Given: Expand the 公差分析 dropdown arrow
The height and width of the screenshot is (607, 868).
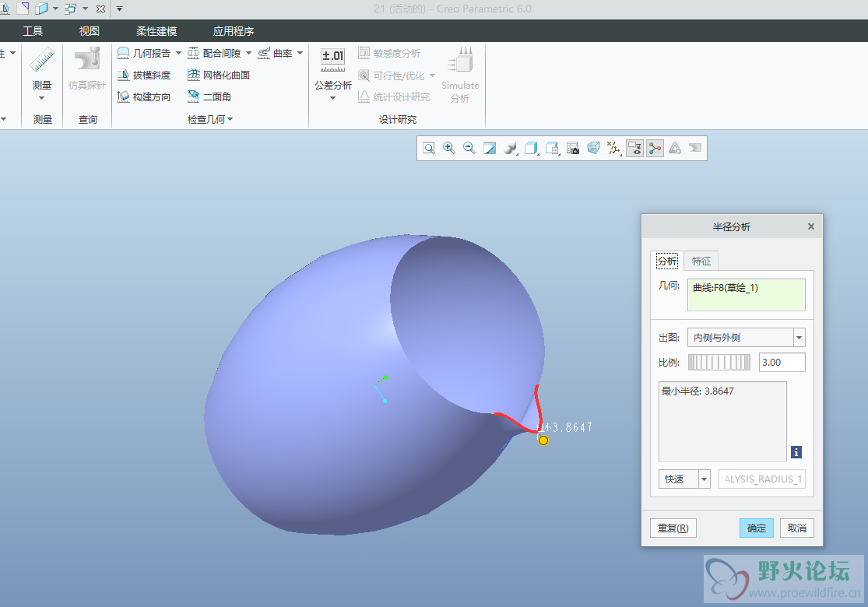Looking at the screenshot, I should pos(332,99).
